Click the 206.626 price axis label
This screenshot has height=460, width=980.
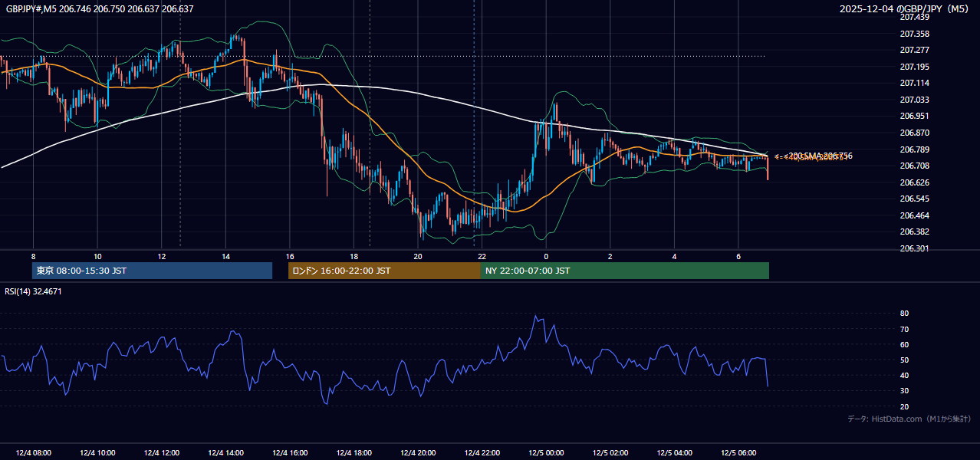(x=914, y=182)
